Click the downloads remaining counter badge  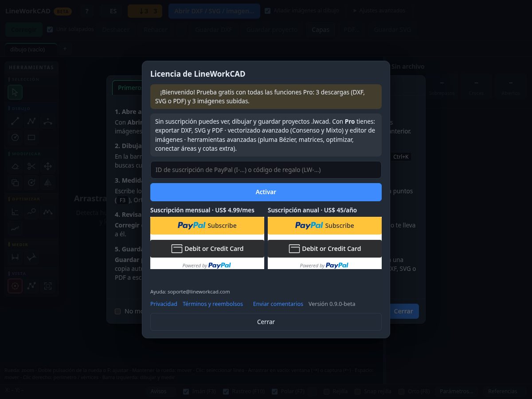click(x=145, y=11)
